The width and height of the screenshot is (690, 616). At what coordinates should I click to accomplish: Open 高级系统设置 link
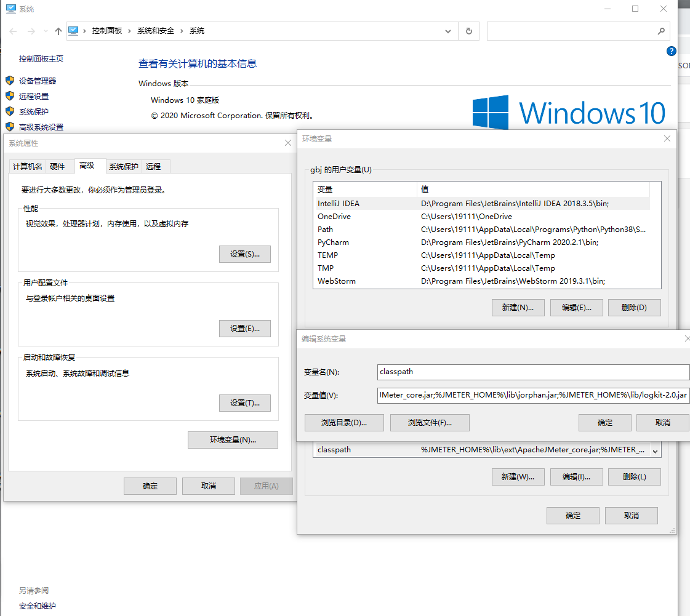(x=41, y=127)
